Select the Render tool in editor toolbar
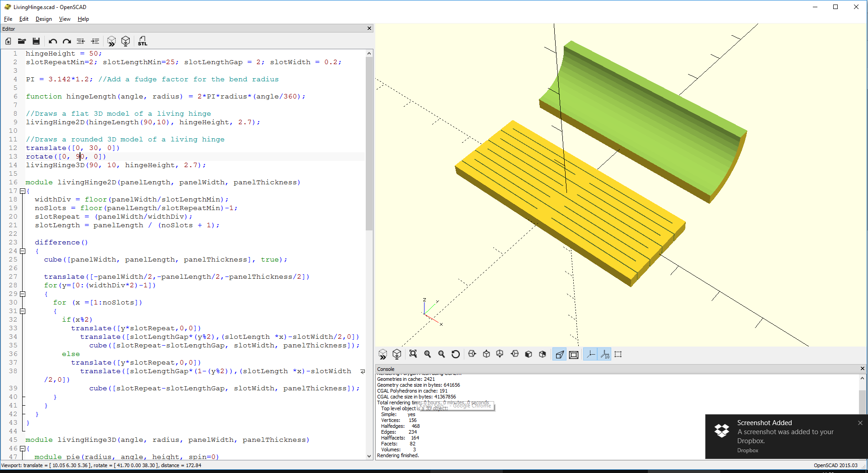Image resolution: width=868 pixels, height=473 pixels. click(126, 41)
